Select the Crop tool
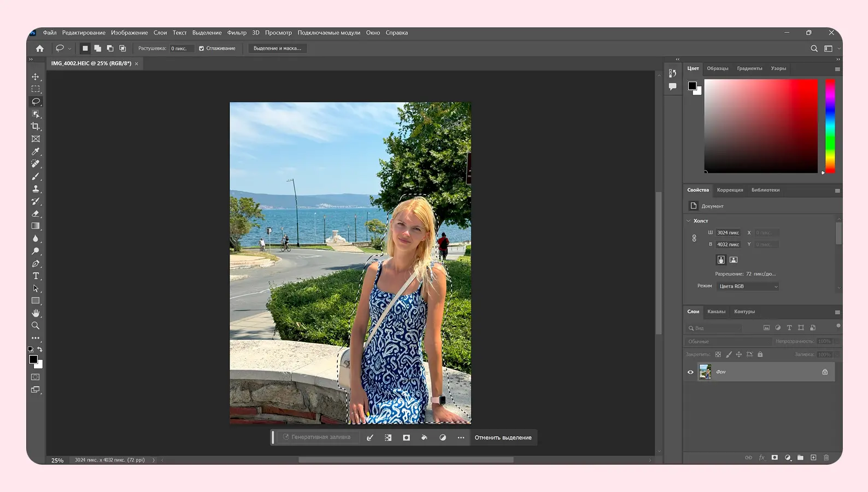Viewport: 868px width, 492px height. pos(36,126)
